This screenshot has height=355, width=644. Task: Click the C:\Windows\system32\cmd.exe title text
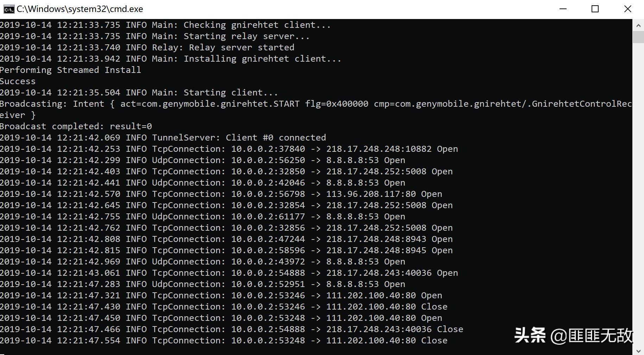(80, 9)
